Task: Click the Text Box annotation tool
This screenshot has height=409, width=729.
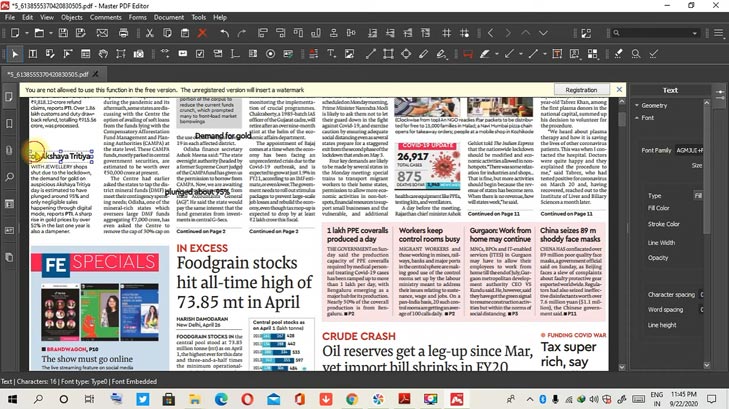Action: click(557, 54)
